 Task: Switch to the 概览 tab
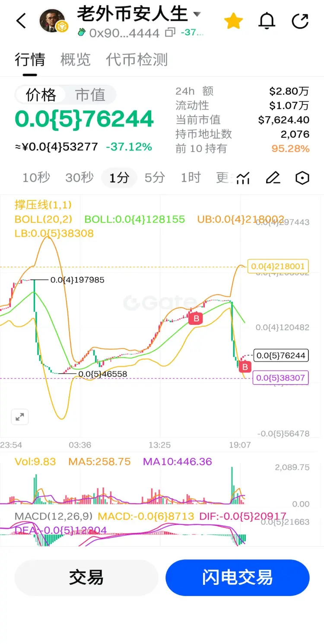(76, 60)
